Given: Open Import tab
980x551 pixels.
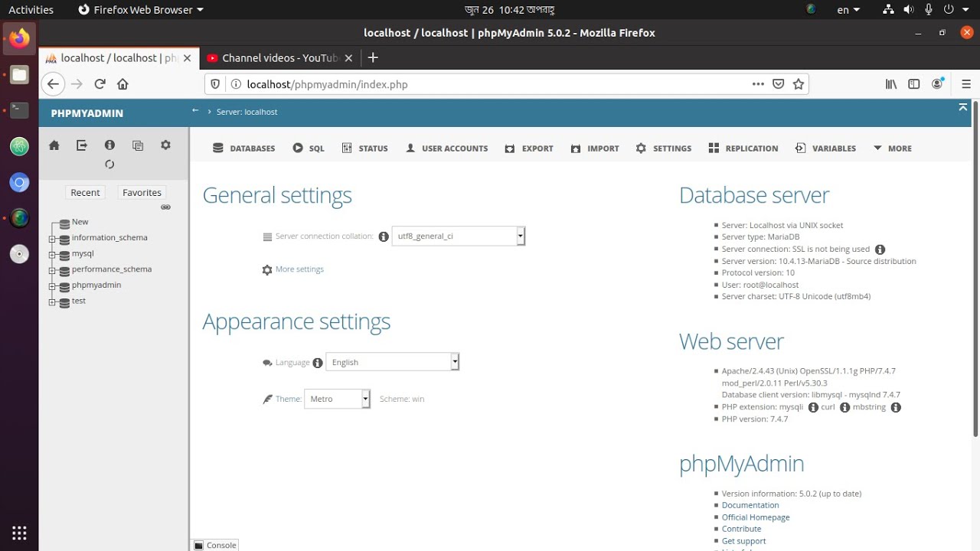Looking at the screenshot, I should (x=595, y=148).
